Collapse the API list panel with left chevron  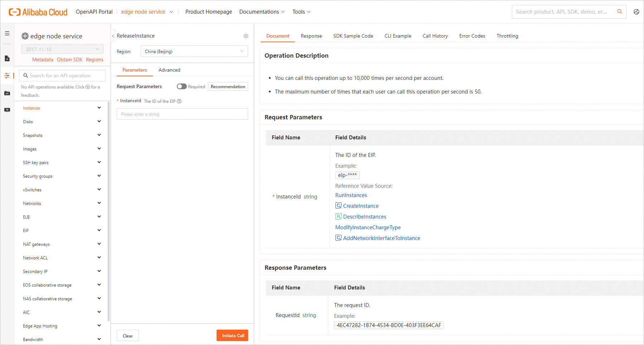click(x=113, y=36)
